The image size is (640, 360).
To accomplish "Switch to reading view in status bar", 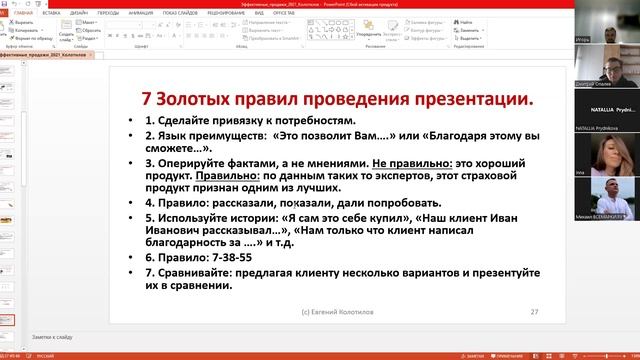I will coord(562,356).
